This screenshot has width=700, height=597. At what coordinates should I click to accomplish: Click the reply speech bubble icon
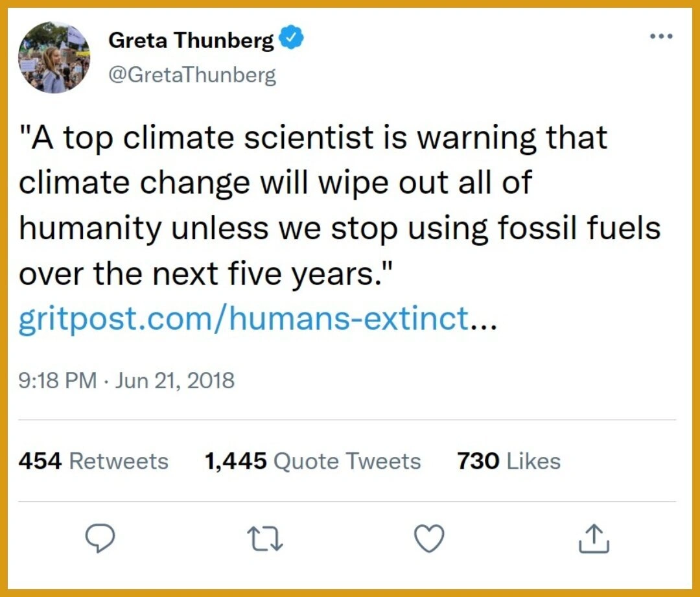point(100,538)
